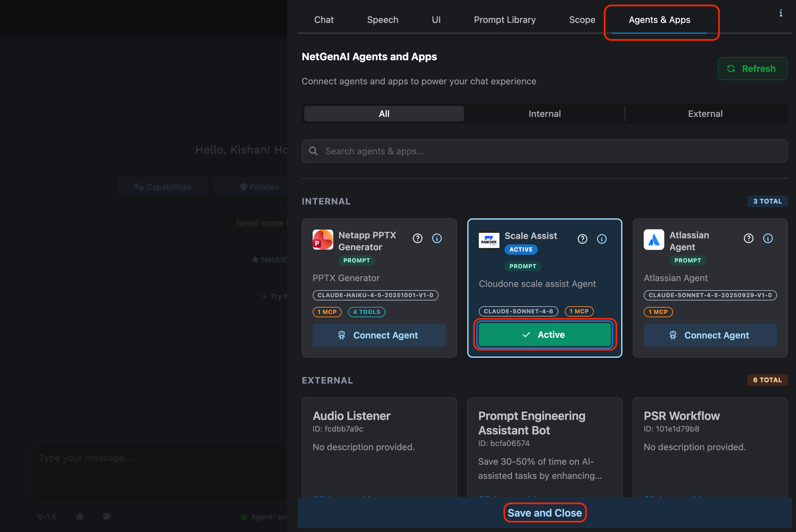Go to the UI tab

[436, 20]
